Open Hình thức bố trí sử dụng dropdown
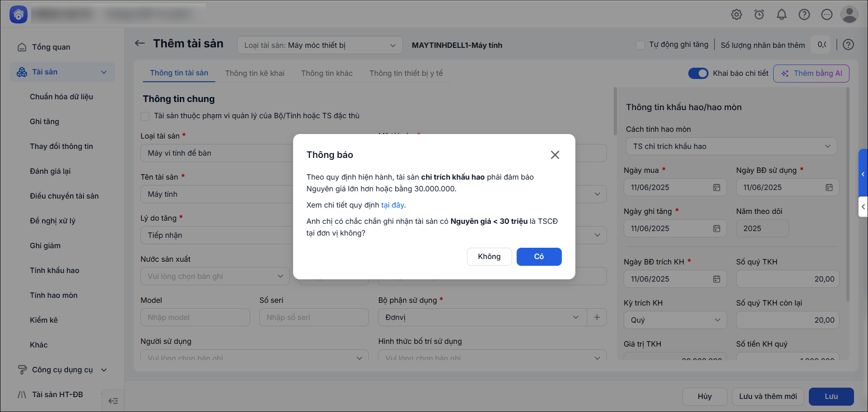 click(492, 356)
